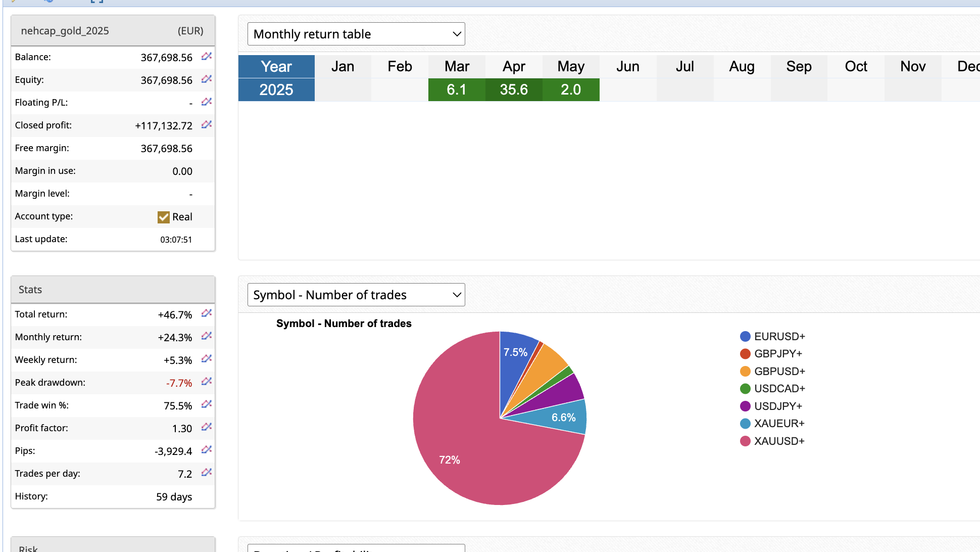Screen dimensions: 980x552
Task: Click the Year column header
Action: [x=276, y=66]
